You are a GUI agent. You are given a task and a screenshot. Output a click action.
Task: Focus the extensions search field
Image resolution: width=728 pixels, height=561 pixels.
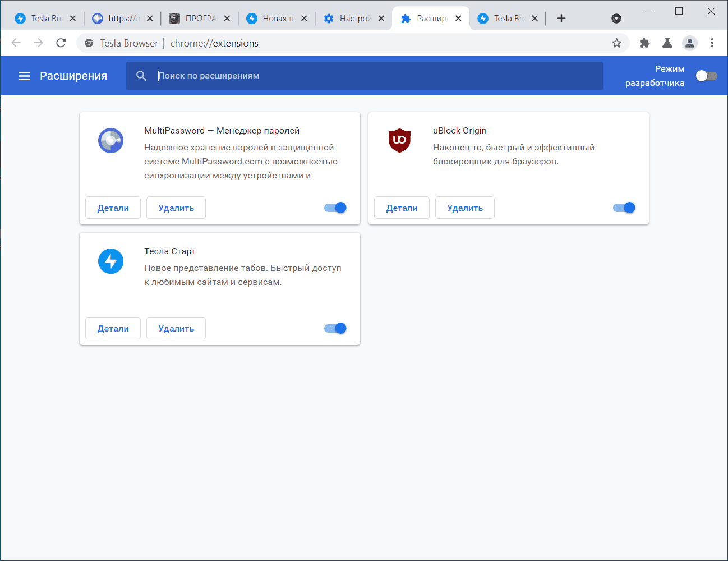point(365,76)
